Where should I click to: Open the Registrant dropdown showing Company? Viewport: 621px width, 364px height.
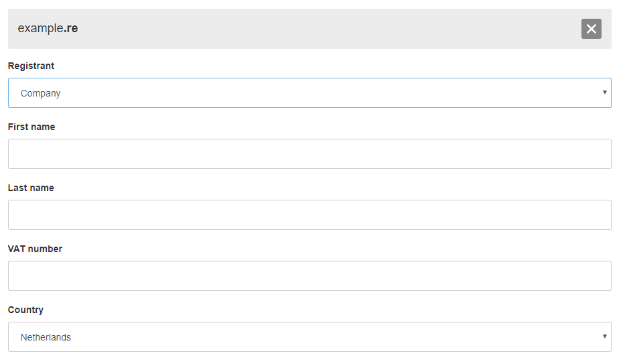pyautogui.click(x=309, y=93)
